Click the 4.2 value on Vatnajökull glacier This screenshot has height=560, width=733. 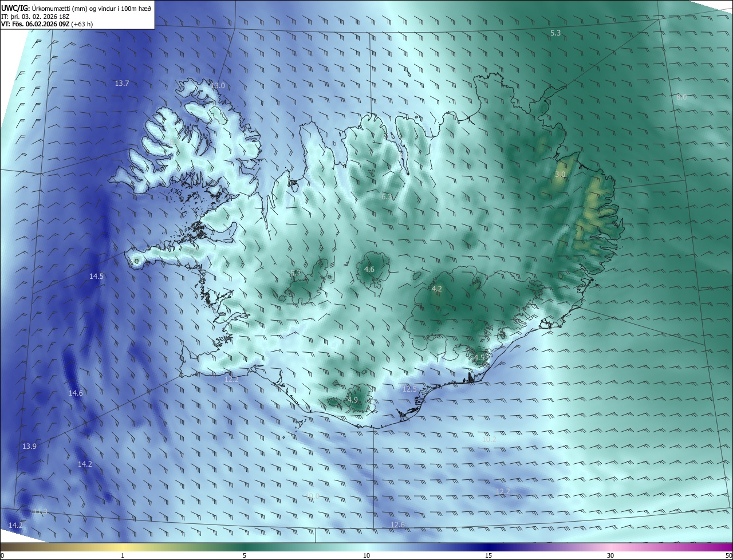coord(437,289)
